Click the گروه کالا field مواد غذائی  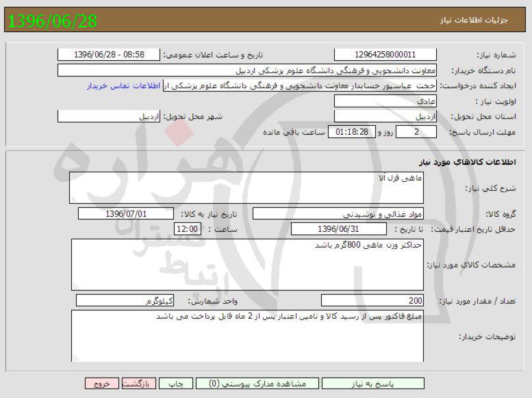pyautogui.click(x=338, y=213)
